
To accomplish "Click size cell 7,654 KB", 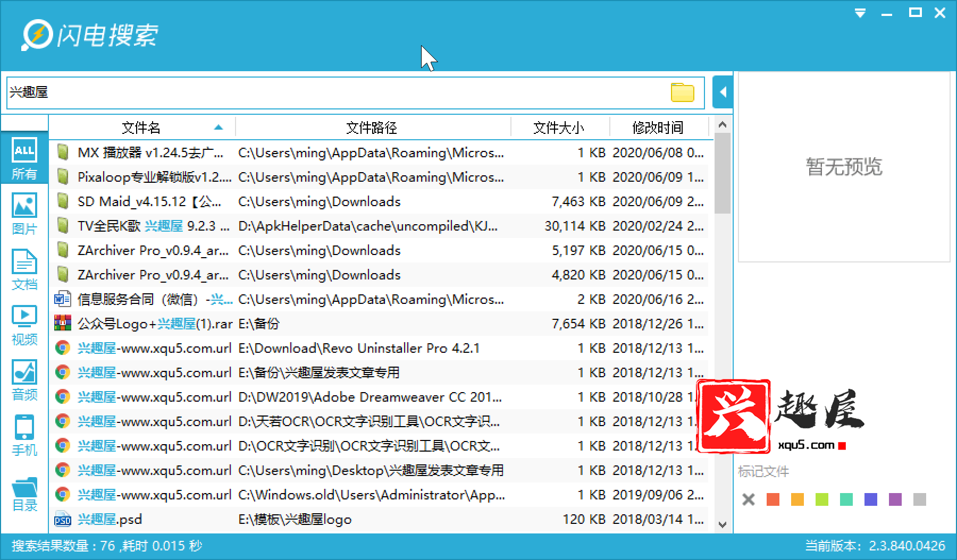I will click(578, 324).
